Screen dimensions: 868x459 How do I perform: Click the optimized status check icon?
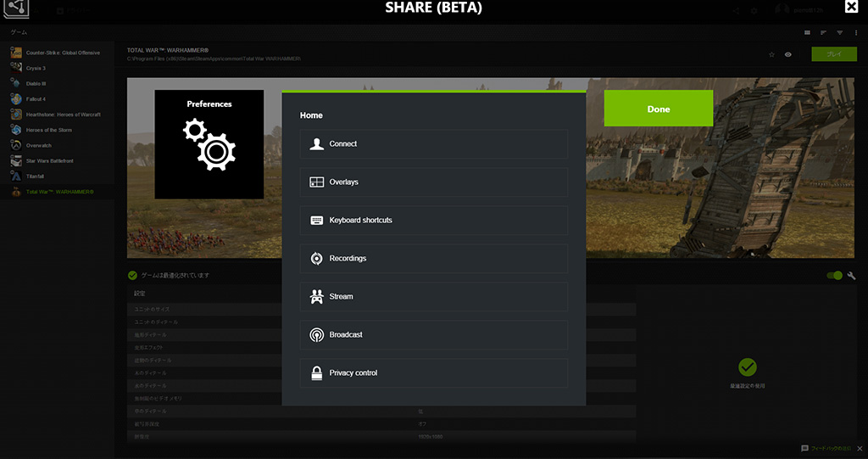(x=132, y=276)
